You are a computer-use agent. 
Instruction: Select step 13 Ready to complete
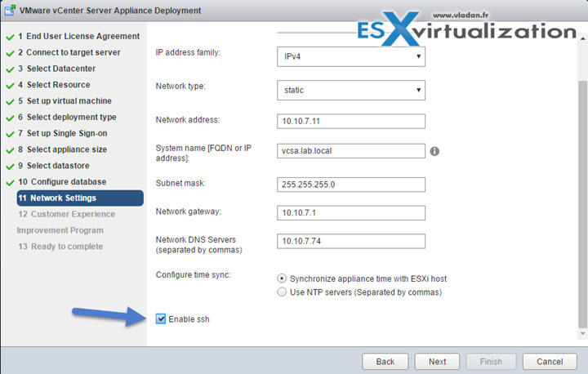(60, 247)
